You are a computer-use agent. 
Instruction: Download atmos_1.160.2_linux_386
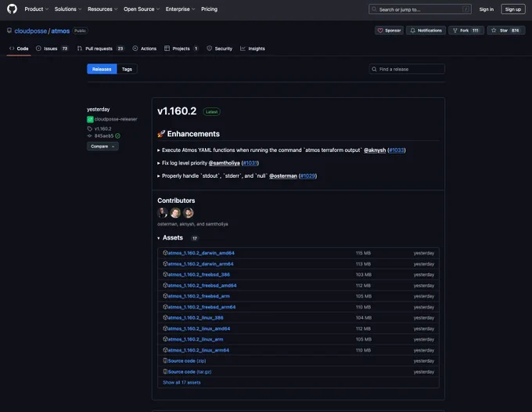[196, 317]
